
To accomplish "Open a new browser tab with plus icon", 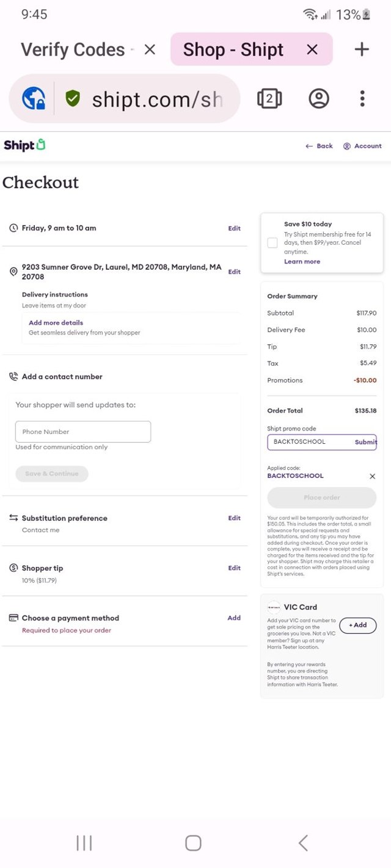I will [x=362, y=49].
